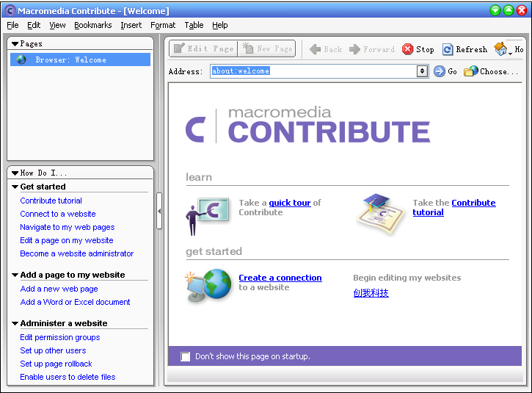Collapse the Pages panel
This screenshot has height=393, width=532.
[x=15, y=44]
